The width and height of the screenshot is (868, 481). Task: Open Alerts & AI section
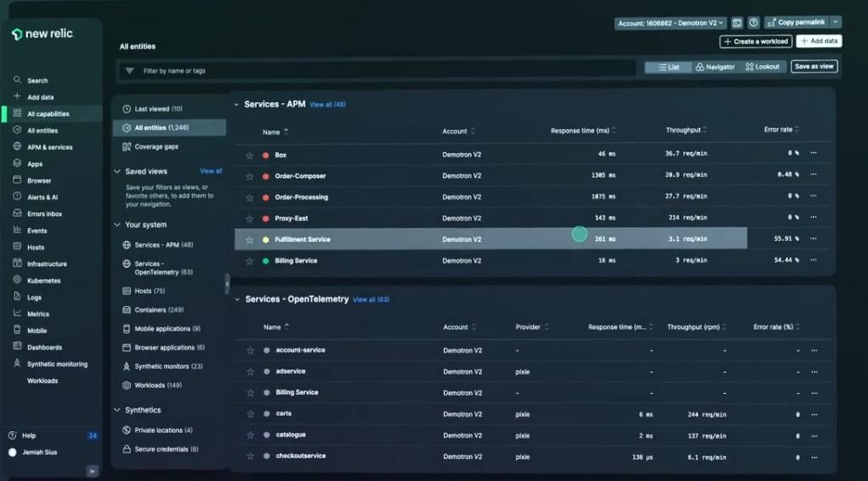pos(42,197)
